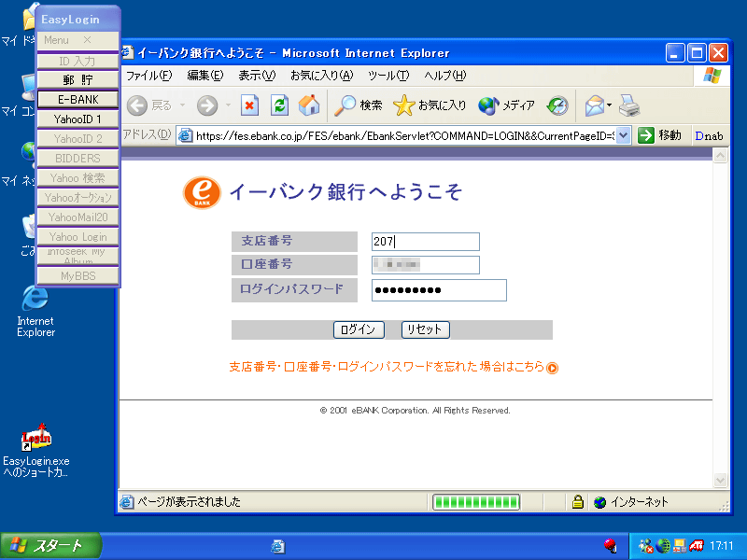Click status text ページが表示されました

tap(189, 501)
